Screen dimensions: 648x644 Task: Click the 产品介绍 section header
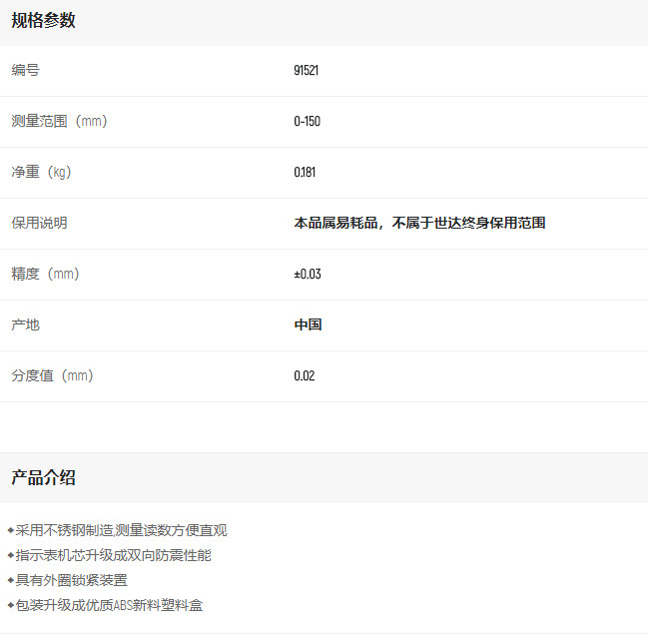tap(43, 477)
